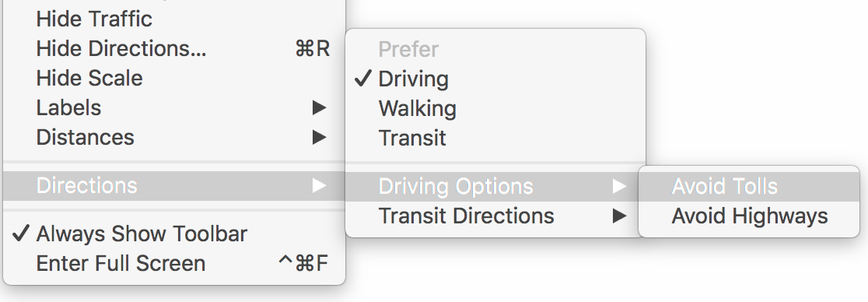868x302 pixels.
Task: Click the checkmark beside Driving
Action: 362,79
